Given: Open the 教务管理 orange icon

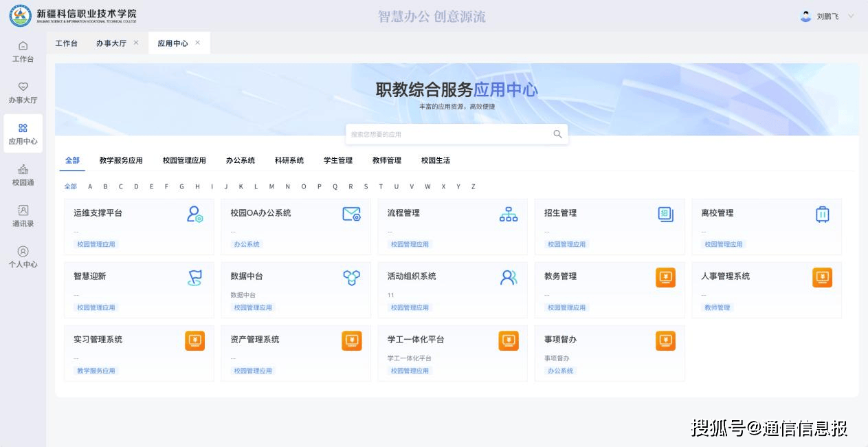Looking at the screenshot, I should point(665,277).
